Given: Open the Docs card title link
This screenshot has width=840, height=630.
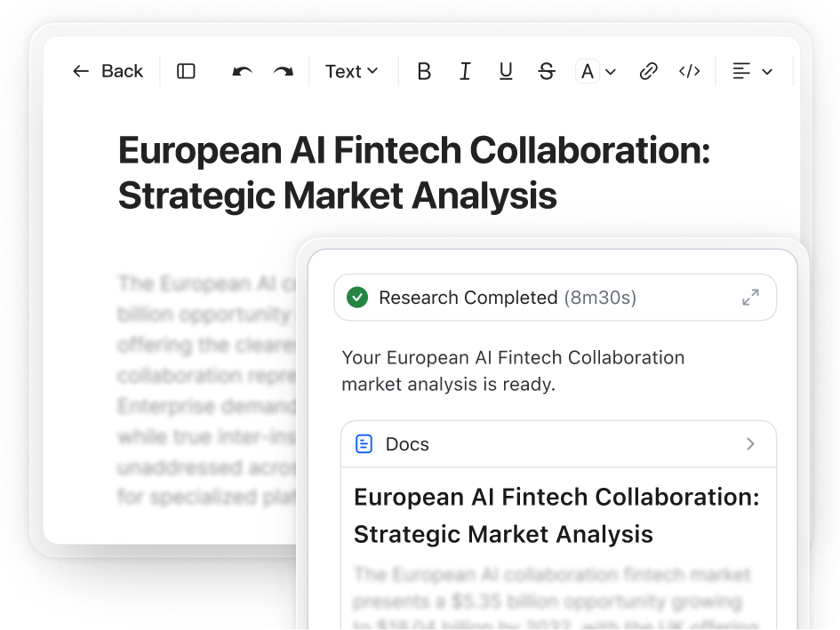Looking at the screenshot, I should pyautogui.click(x=556, y=515).
